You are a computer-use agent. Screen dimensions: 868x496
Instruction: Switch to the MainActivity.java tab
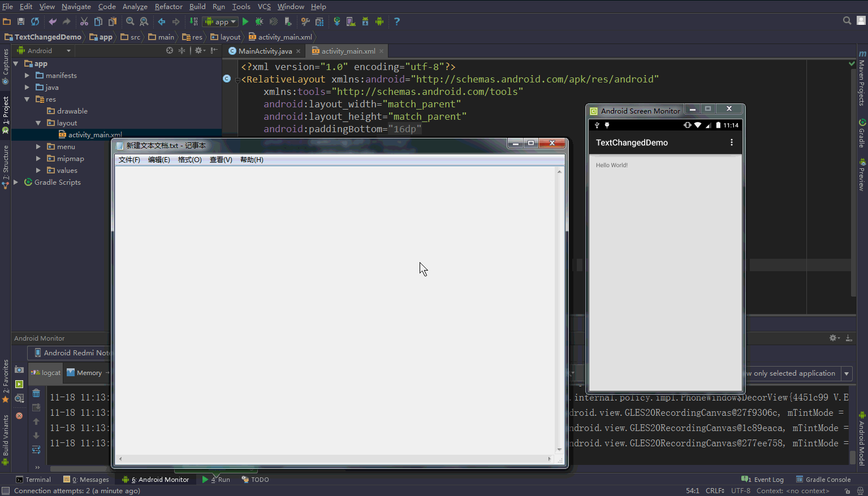point(265,51)
